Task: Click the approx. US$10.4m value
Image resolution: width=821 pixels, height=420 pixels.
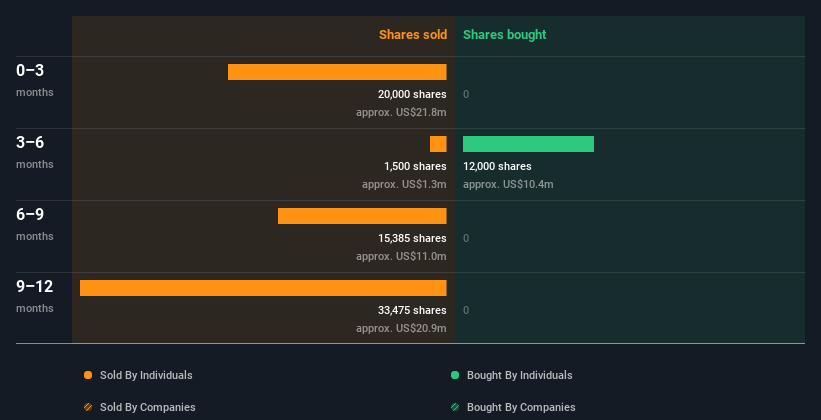Action: point(508,184)
